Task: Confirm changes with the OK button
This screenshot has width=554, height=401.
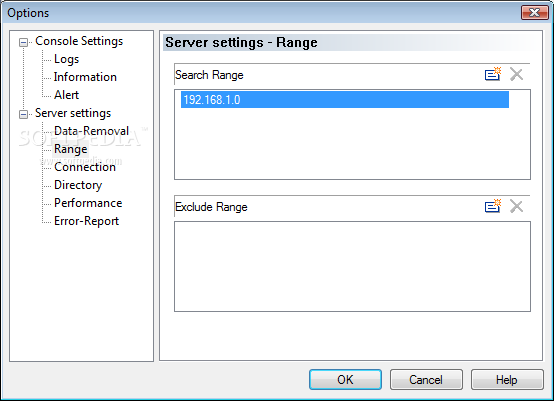Action: 345,380
